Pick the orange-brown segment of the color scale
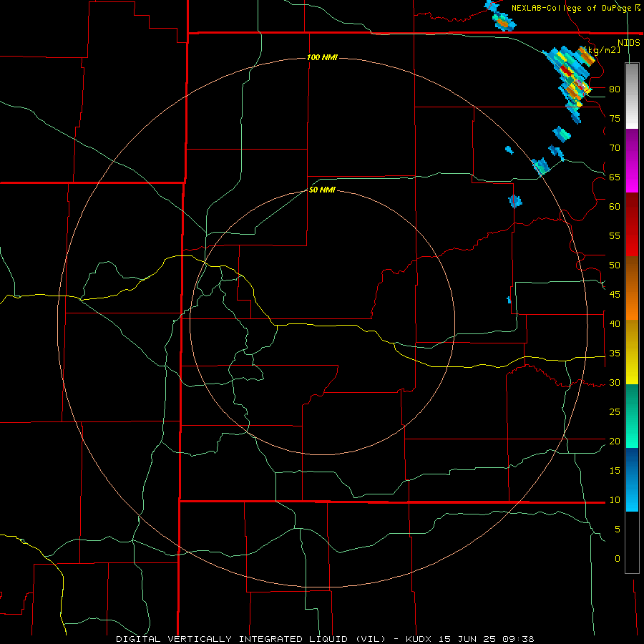644x644 pixels. 632,288
